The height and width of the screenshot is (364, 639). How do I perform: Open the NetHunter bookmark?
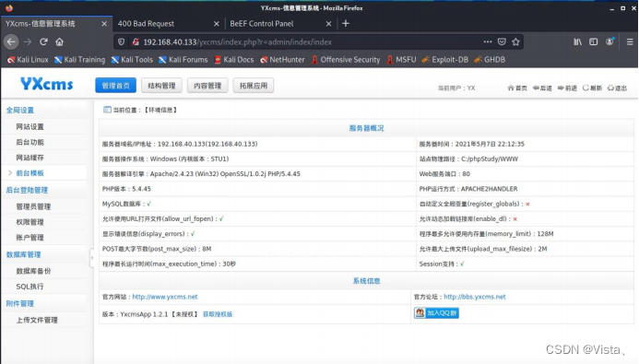point(282,60)
